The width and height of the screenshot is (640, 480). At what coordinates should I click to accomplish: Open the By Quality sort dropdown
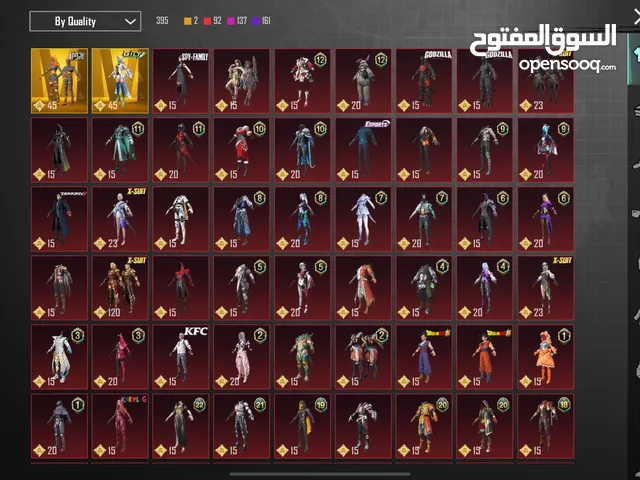[x=85, y=21]
